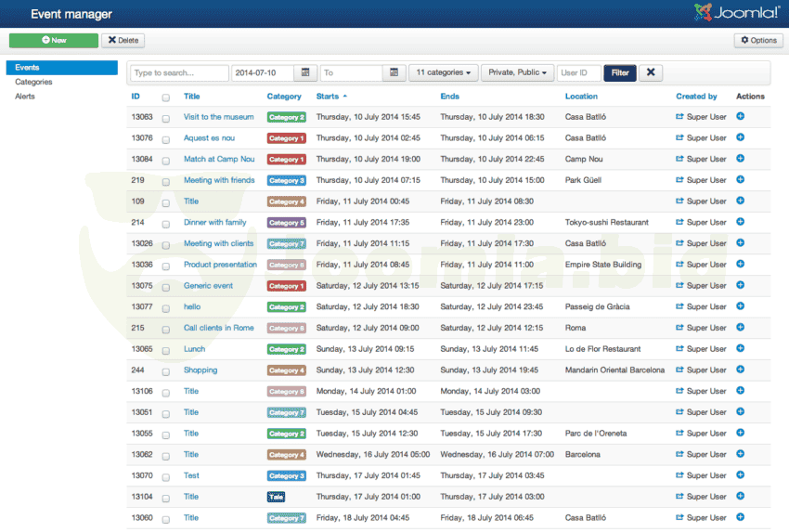The width and height of the screenshot is (789, 532).
Task: Expand the Private, Public dropdown
Action: [x=517, y=72]
